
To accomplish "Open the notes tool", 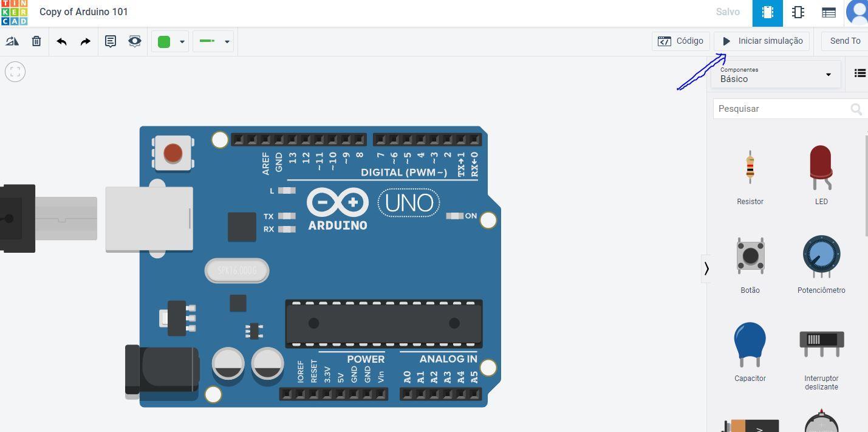I will pyautogui.click(x=111, y=41).
